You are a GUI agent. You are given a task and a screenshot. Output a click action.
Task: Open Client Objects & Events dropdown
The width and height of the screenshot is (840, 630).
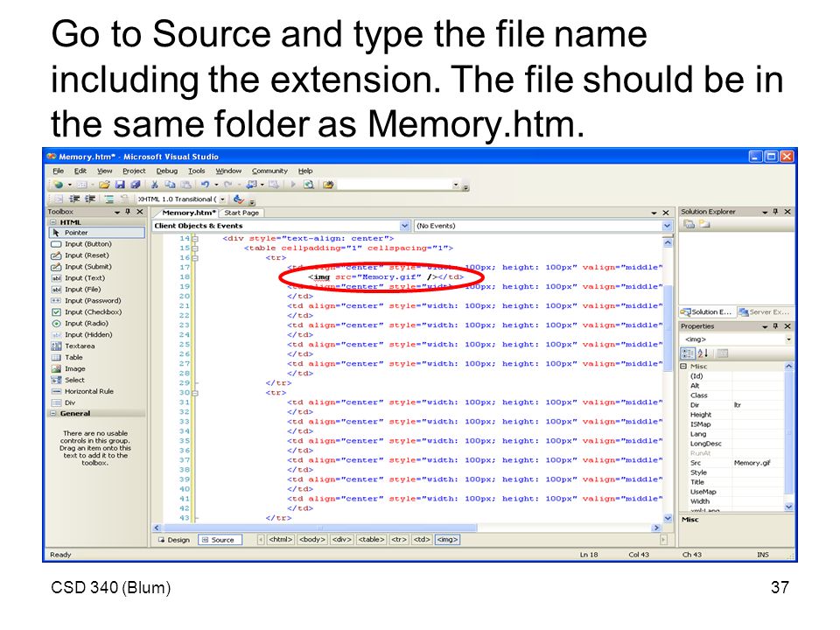(405, 226)
